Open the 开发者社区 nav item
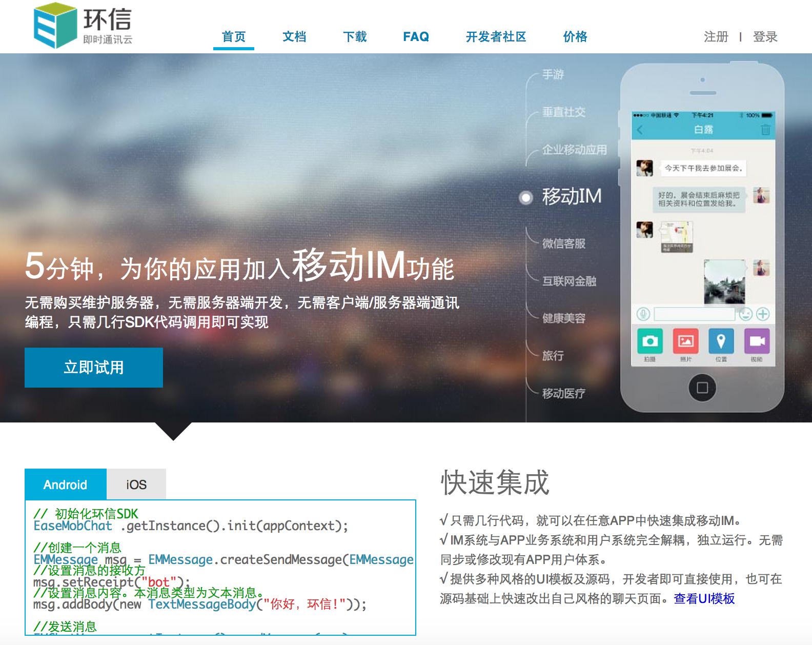 [496, 37]
